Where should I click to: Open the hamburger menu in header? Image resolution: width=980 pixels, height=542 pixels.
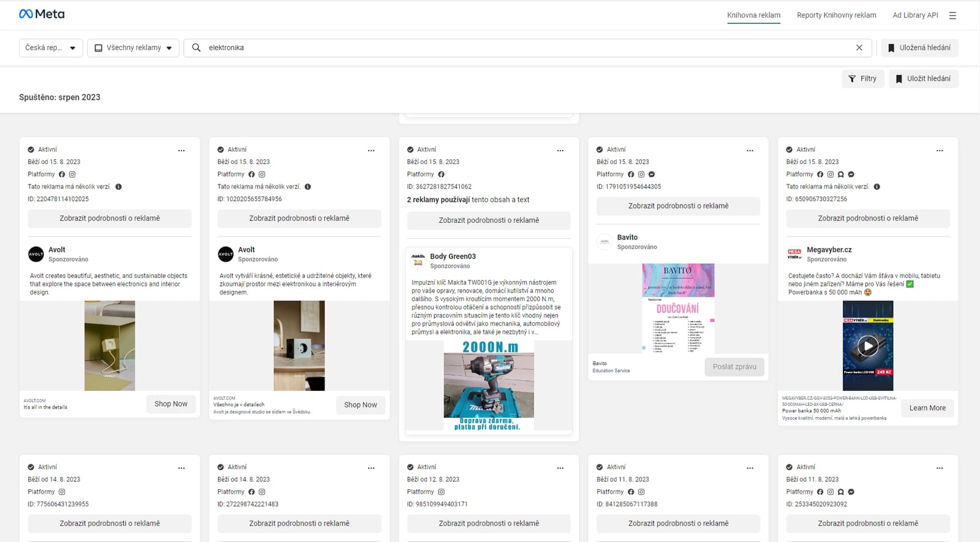[952, 15]
